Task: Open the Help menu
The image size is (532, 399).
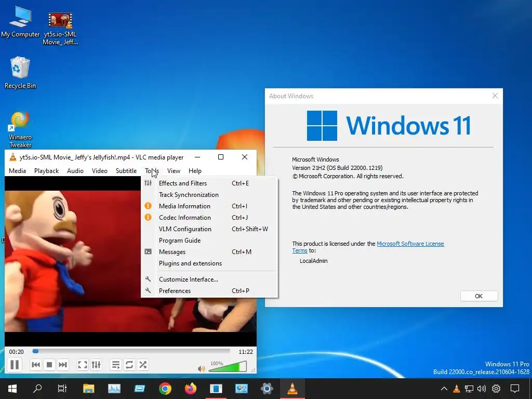Action: pyautogui.click(x=195, y=170)
